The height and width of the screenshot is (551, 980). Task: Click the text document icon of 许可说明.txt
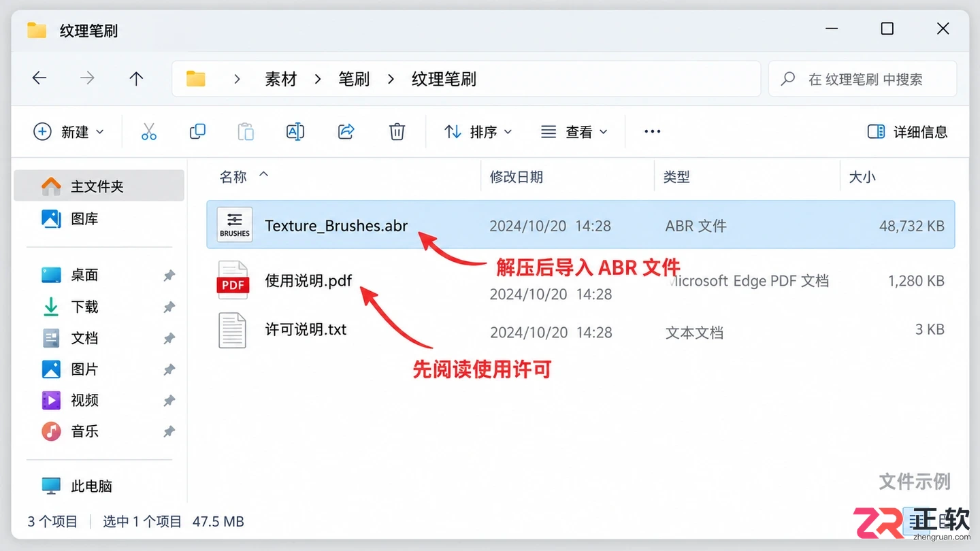[x=232, y=330]
